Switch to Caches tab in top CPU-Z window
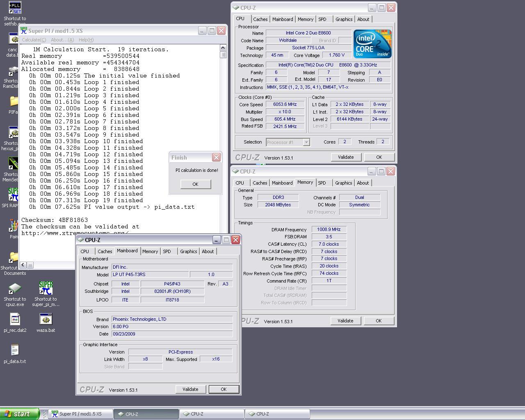 pyautogui.click(x=260, y=19)
